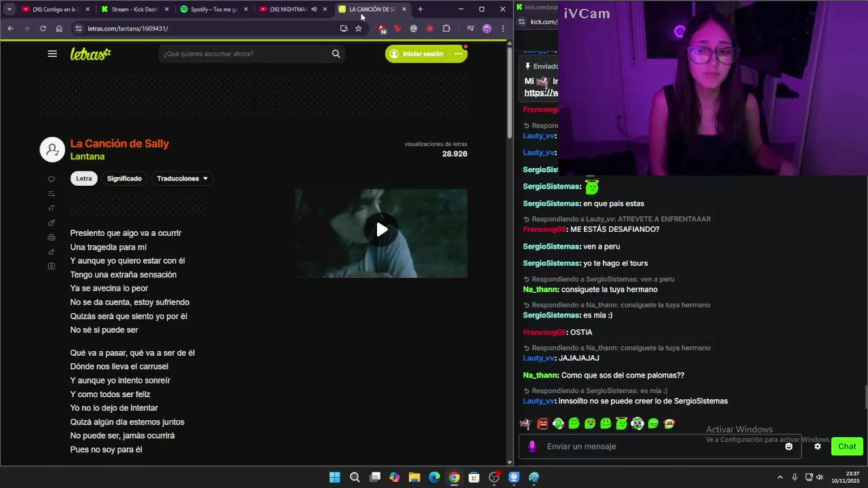This screenshot has width=868, height=488.
Task: Open Windows taskbar search
Action: coord(355,477)
